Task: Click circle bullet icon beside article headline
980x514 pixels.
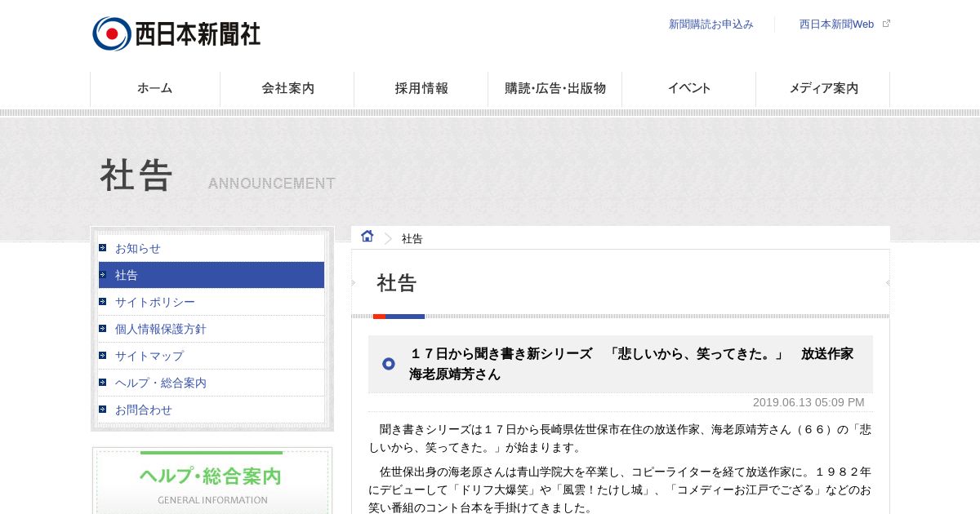Action: [x=389, y=364]
